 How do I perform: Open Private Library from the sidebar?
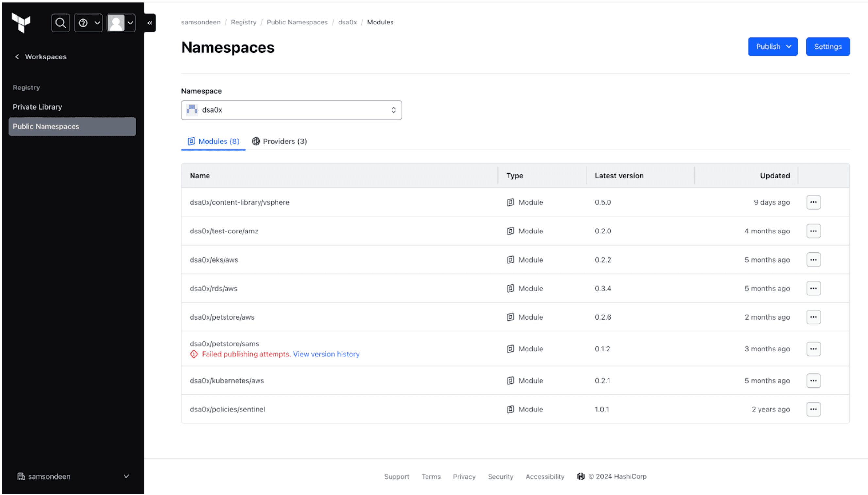(38, 107)
